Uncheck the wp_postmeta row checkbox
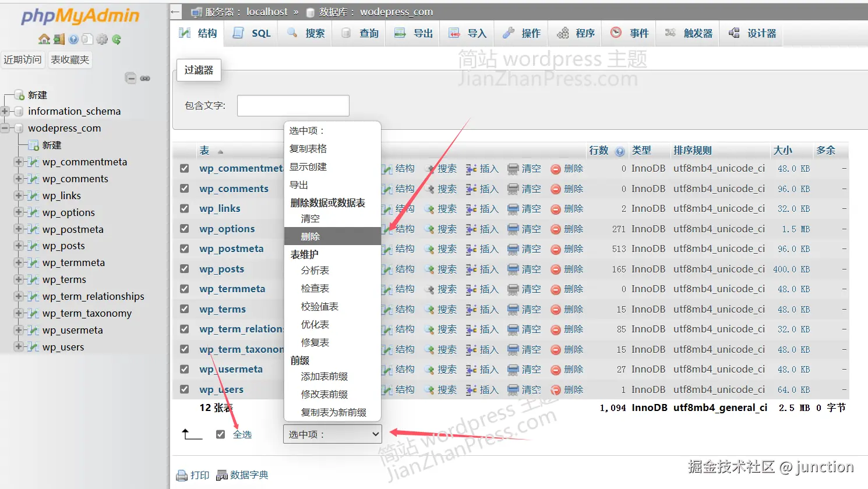 pyautogui.click(x=185, y=249)
